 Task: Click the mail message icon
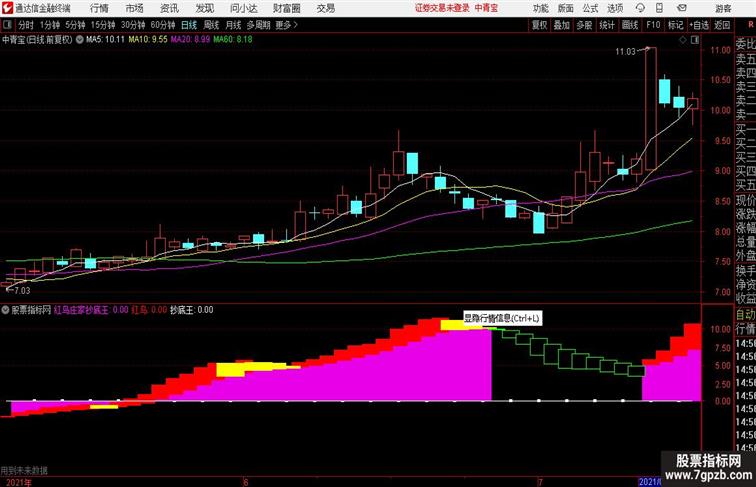(682, 8)
